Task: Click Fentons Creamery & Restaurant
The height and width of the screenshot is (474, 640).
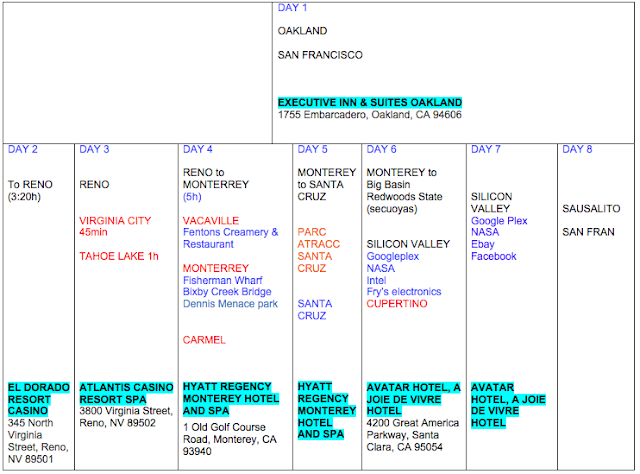Action: tap(231, 238)
